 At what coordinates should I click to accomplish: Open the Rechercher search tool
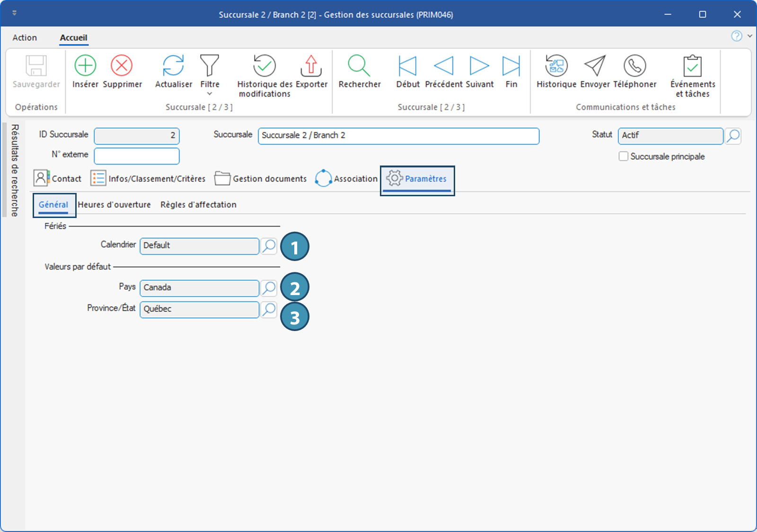tap(359, 66)
